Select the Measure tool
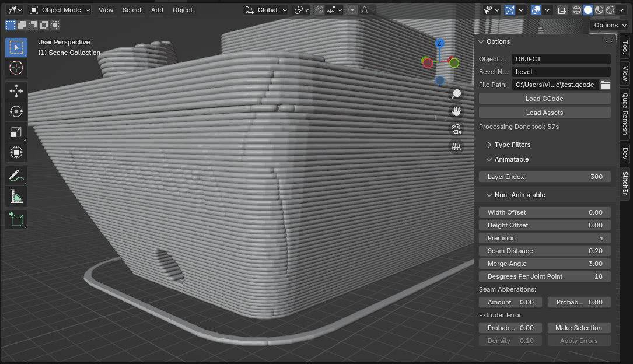 click(x=16, y=197)
